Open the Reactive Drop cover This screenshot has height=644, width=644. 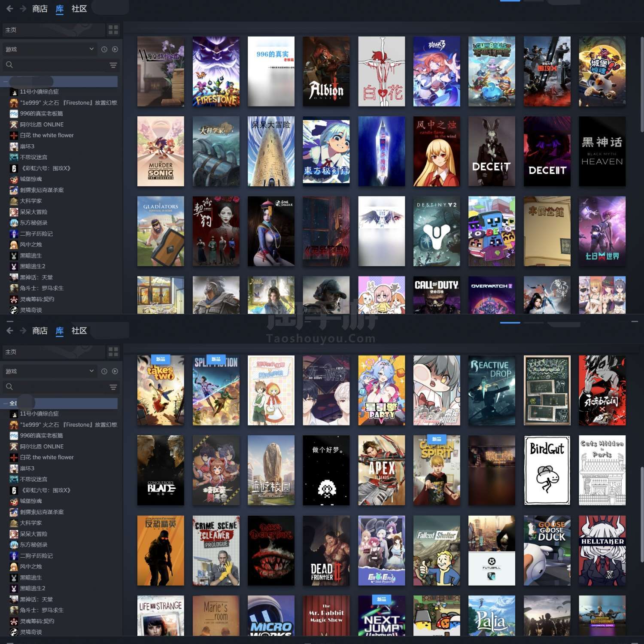pyautogui.click(x=492, y=390)
